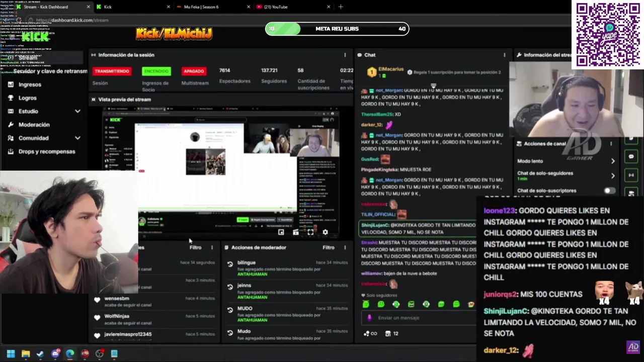The width and height of the screenshot is (644, 362).
Task: Expand the Comunidad sidebar section
Action: click(x=77, y=138)
